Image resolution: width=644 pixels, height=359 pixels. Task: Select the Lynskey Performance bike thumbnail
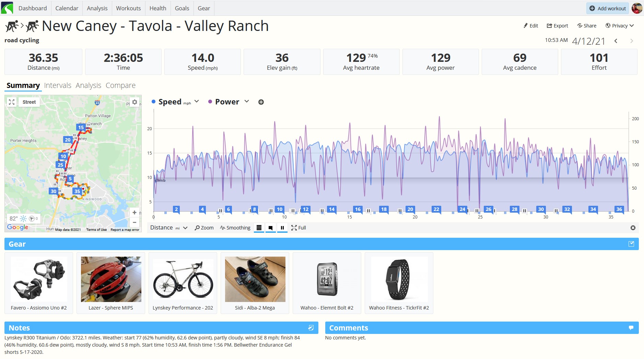(x=183, y=279)
